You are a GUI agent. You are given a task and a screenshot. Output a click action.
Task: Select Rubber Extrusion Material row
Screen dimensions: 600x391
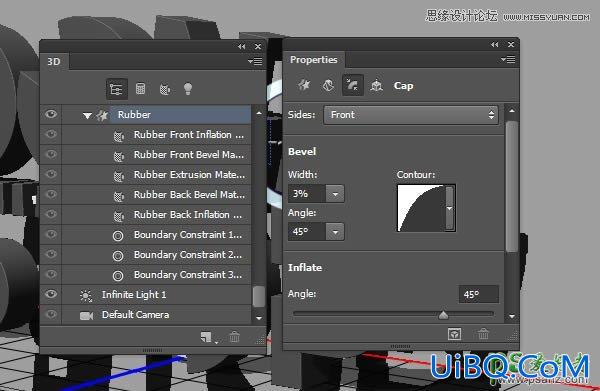coord(146,174)
